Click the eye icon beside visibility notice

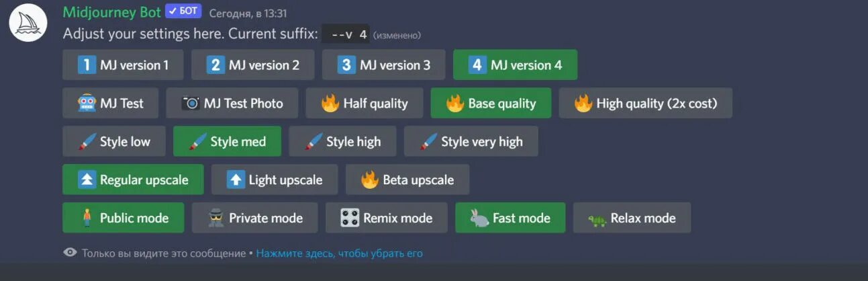pyautogui.click(x=70, y=253)
